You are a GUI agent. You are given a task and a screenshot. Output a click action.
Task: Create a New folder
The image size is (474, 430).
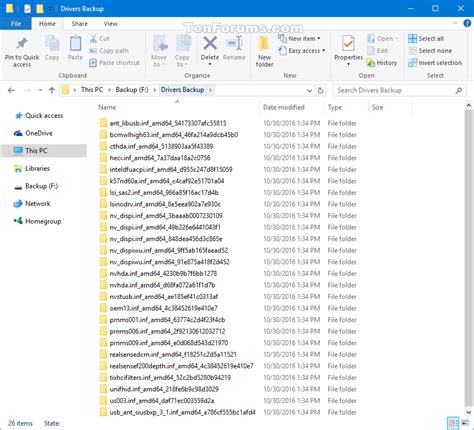click(264, 51)
